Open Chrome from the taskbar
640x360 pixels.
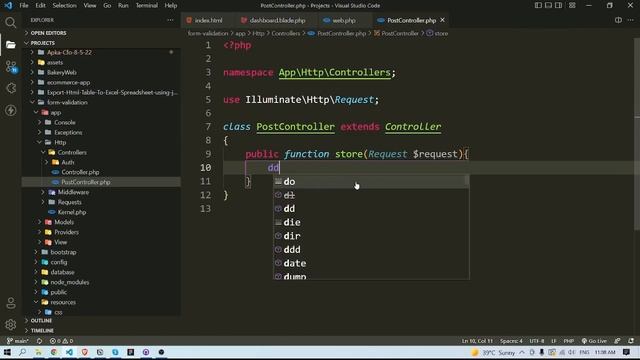coord(53,352)
